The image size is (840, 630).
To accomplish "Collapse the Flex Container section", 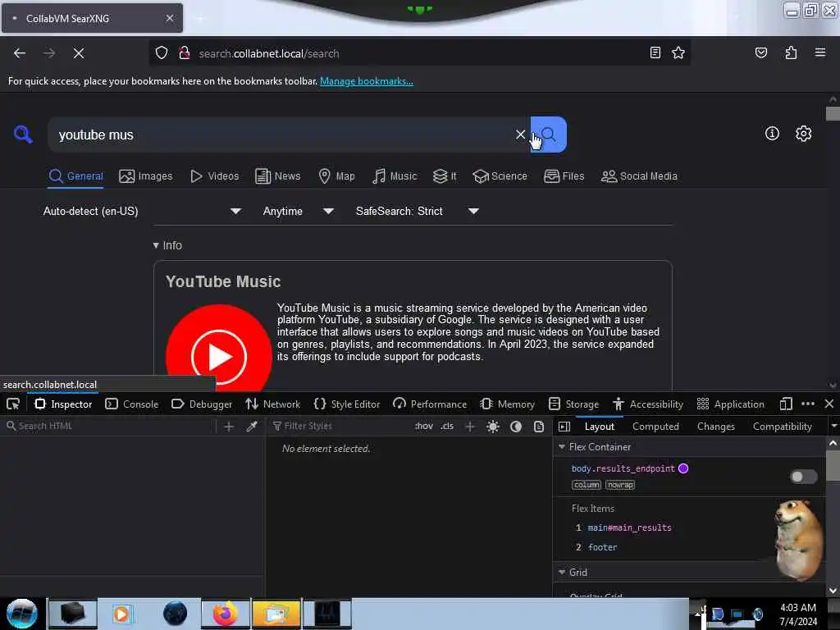I will click(562, 446).
